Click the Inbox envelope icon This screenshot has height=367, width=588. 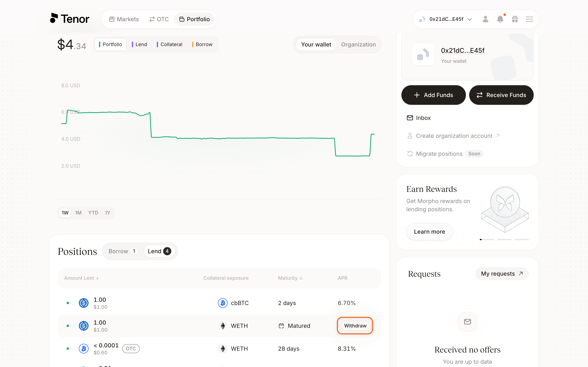410,118
